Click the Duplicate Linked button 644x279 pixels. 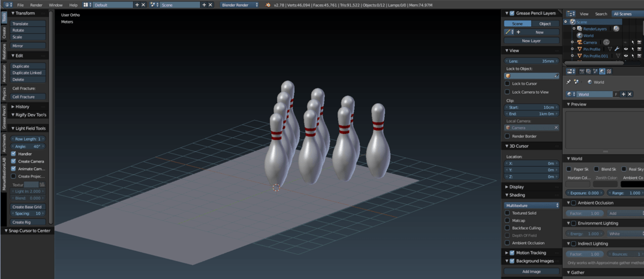click(x=28, y=73)
